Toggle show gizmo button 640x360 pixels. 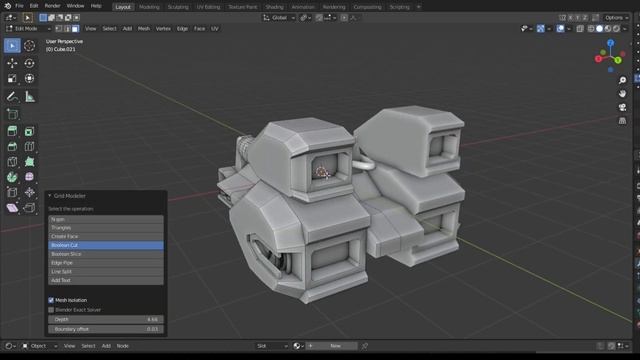coord(540,29)
